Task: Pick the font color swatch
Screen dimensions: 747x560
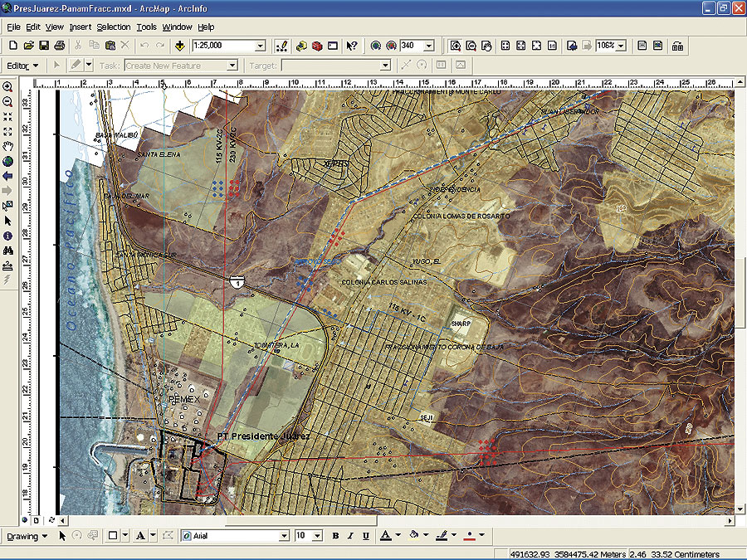Action: 385,536
